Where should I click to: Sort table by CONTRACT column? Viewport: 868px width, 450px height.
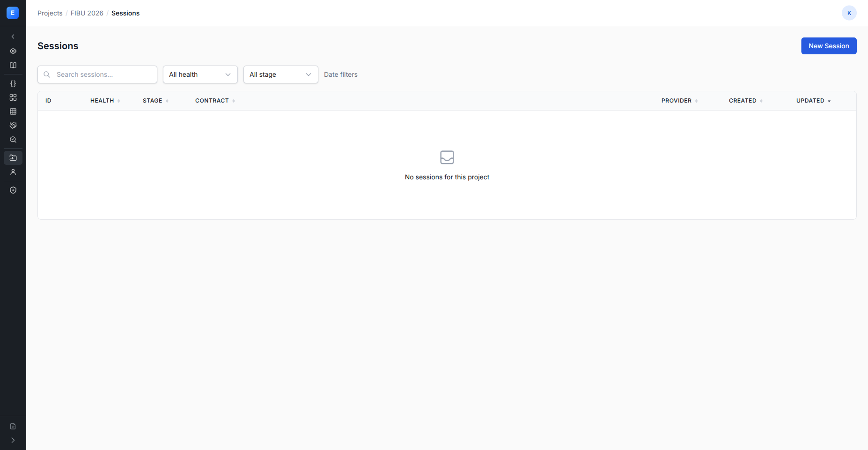pyautogui.click(x=215, y=101)
